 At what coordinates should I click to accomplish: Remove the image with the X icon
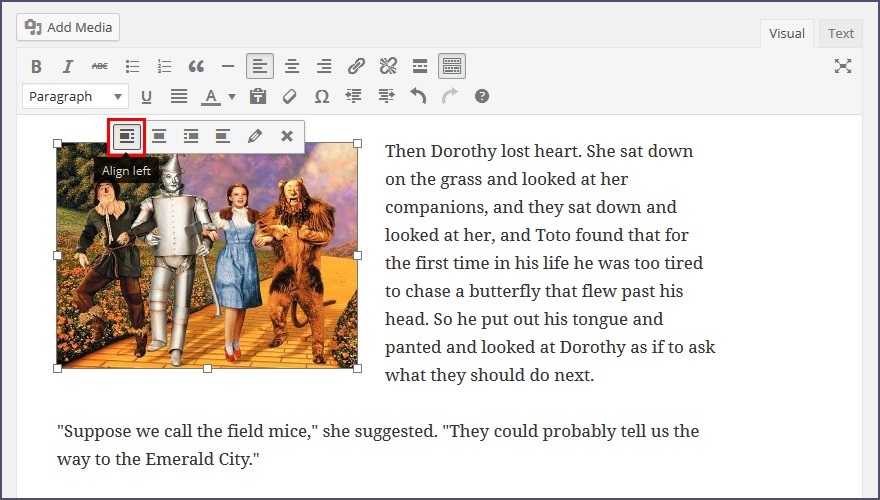(x=287, y=136)
